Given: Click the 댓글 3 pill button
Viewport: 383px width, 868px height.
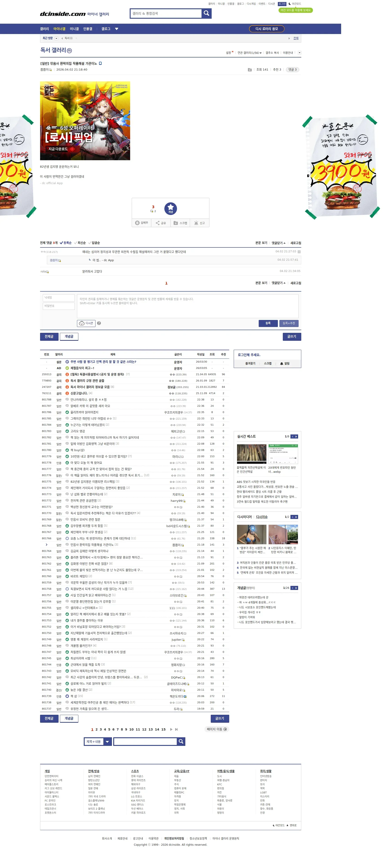Looking at the screenshot, I should [292, 70].
